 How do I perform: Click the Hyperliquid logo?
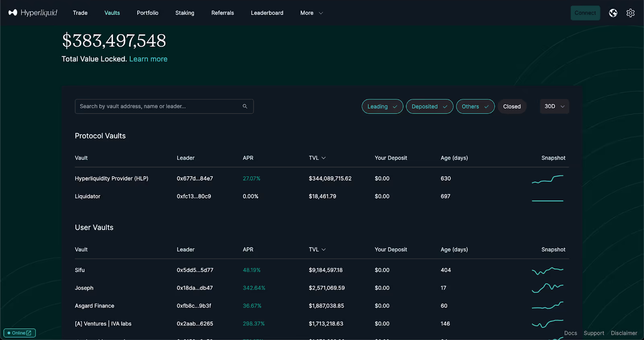click(x=33, y=13)
